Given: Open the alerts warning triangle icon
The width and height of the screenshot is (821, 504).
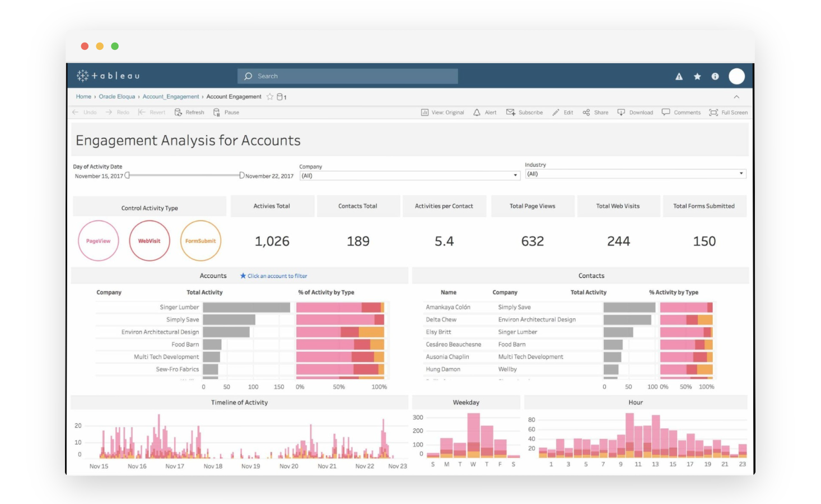Looking at the screenshot, I should 679,77.
